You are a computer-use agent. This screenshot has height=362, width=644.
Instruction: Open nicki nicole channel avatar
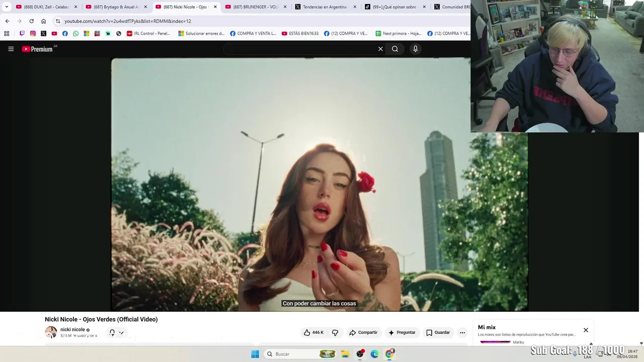[x=51, y=332]
